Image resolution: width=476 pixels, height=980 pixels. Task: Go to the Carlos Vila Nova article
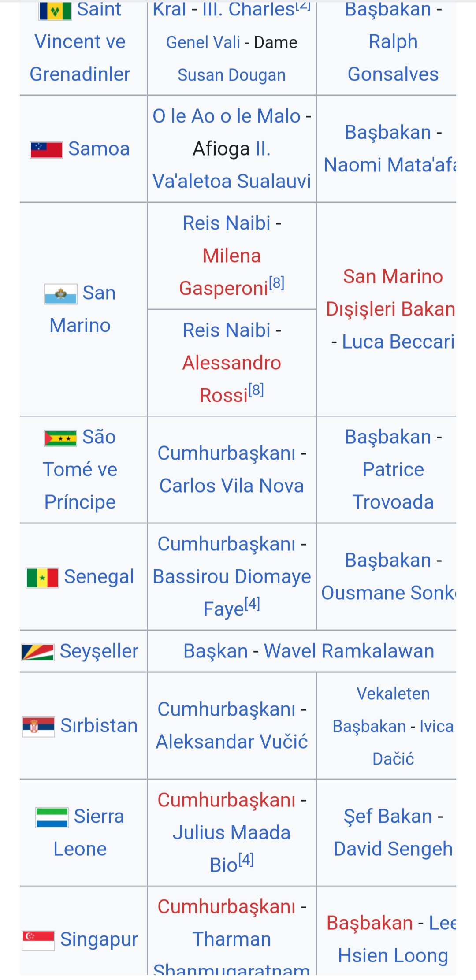pyautogui.click(x=232, y=486)
